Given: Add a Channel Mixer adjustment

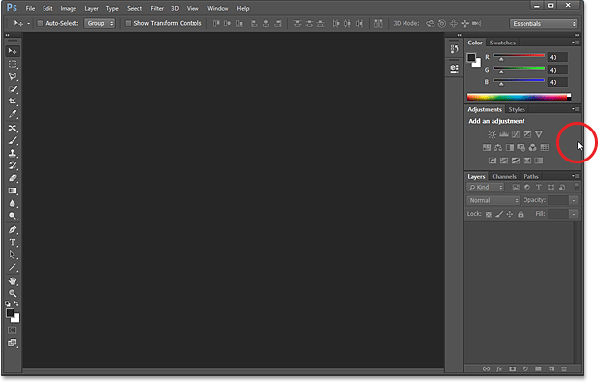Looking at the screenshot, I should 532,147.
